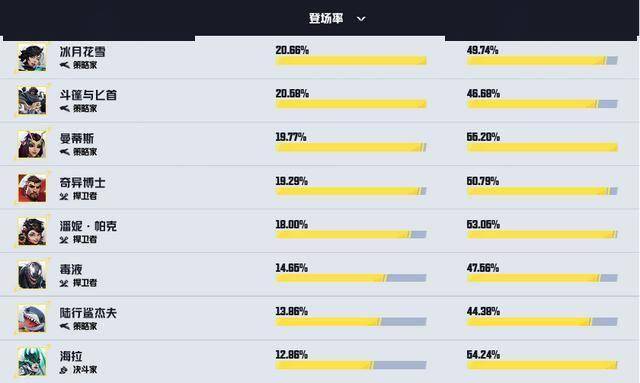The width and height of the screenshot is (640, 383).
Task: Select the 海拉 hero avatar
Action: [32, 362]
